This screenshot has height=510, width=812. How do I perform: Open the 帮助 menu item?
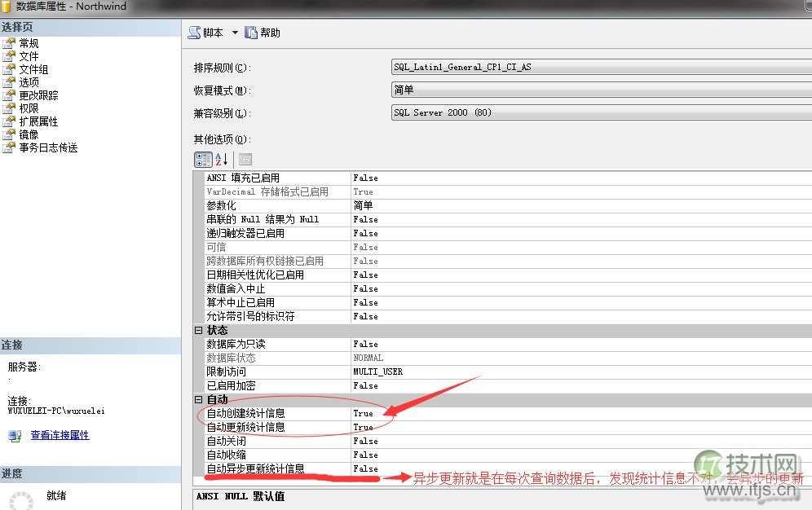[x=269, y=33]
